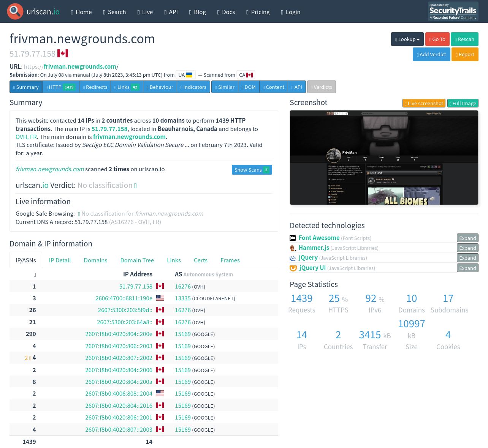Click the italic frivman.newgrounds.com scanned link

[50, 169]
